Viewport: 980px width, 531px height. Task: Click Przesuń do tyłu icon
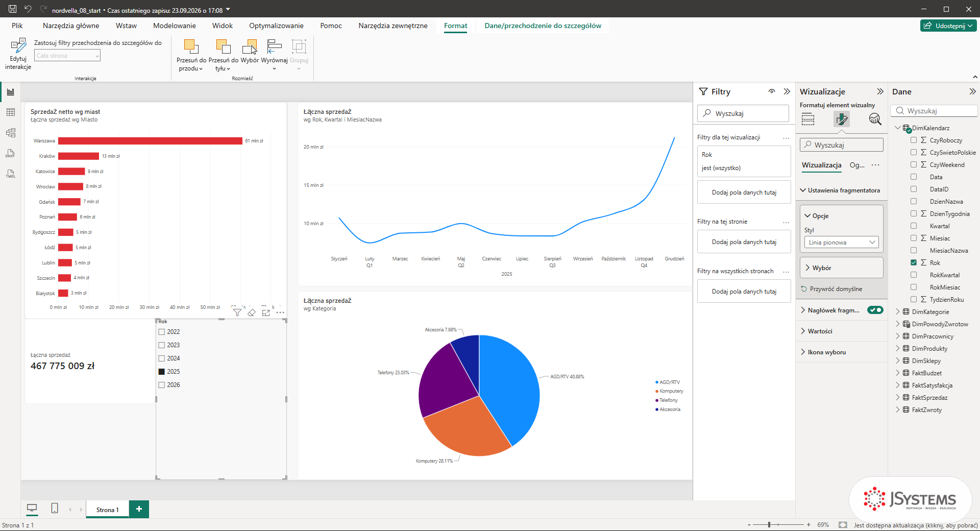pos(223,47)
